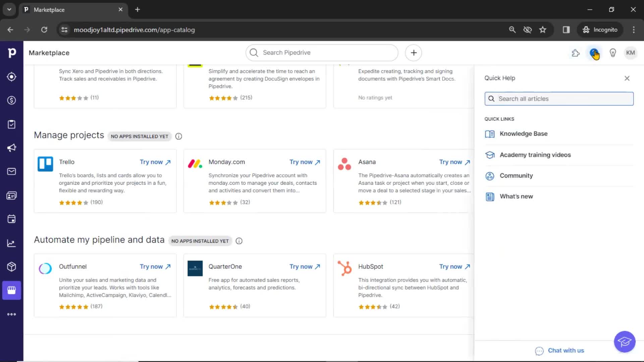Click the HubSpot app logo

point(344,268)
